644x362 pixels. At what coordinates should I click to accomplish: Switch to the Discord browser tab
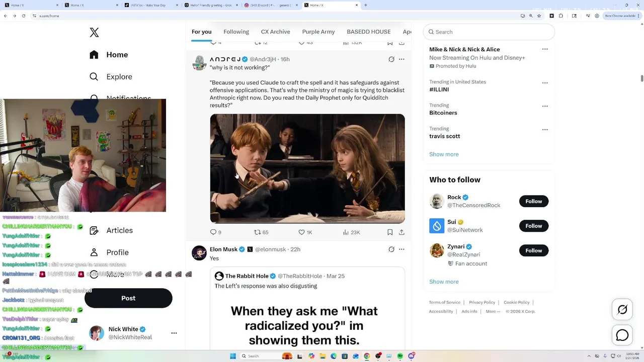click(x=270, y=5)
